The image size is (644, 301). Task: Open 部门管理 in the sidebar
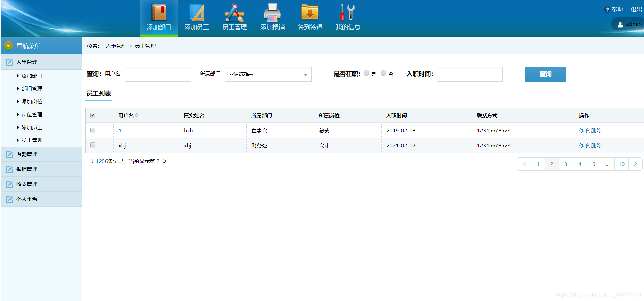pyautogui.click(x=32, y=88)
